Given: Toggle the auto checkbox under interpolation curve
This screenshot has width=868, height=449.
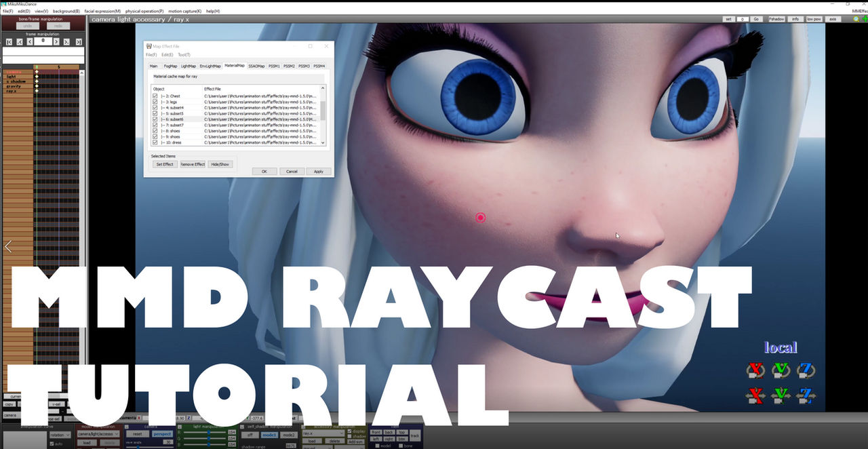Looking at the screenshot, I should pos(52,444).
